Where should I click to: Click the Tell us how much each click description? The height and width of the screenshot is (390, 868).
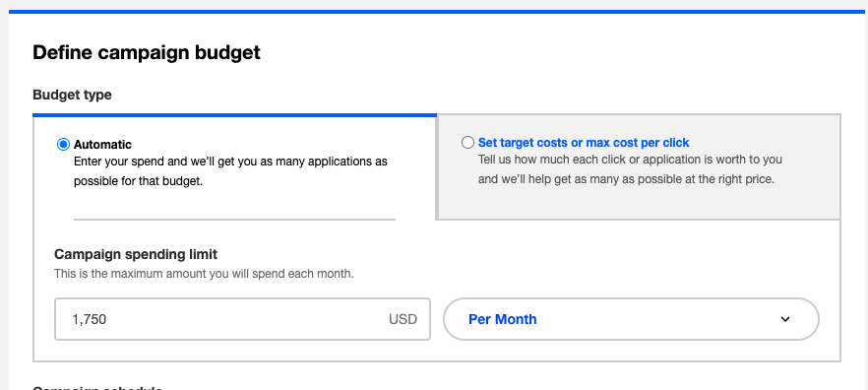point(630,169)
